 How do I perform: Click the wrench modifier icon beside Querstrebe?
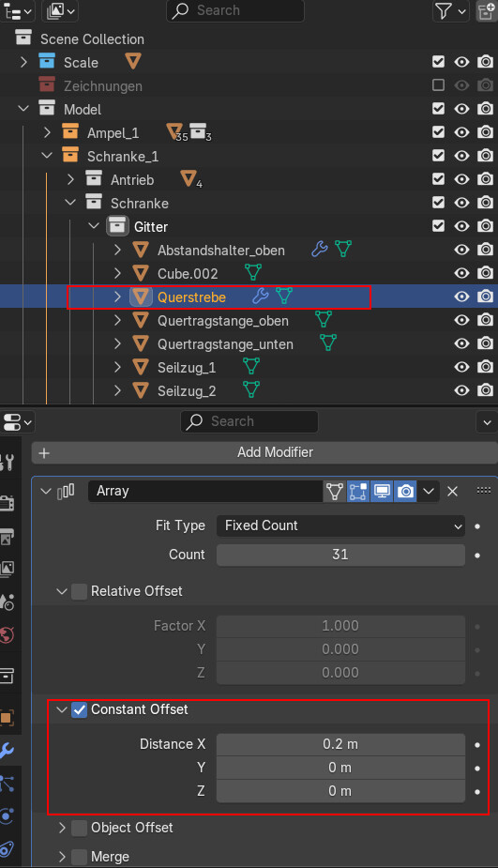pyautogui.click(x=260, y=297)
